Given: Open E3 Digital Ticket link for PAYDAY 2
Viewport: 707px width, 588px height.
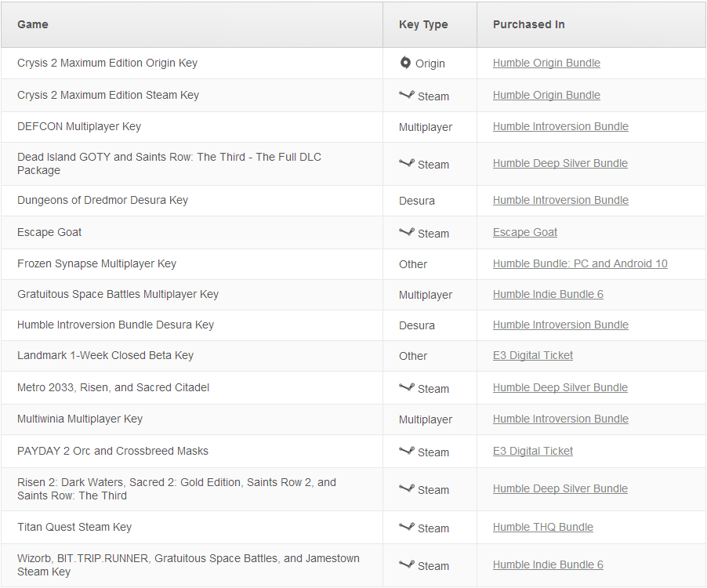Looking at the screenshot, I should coord(532,451).
